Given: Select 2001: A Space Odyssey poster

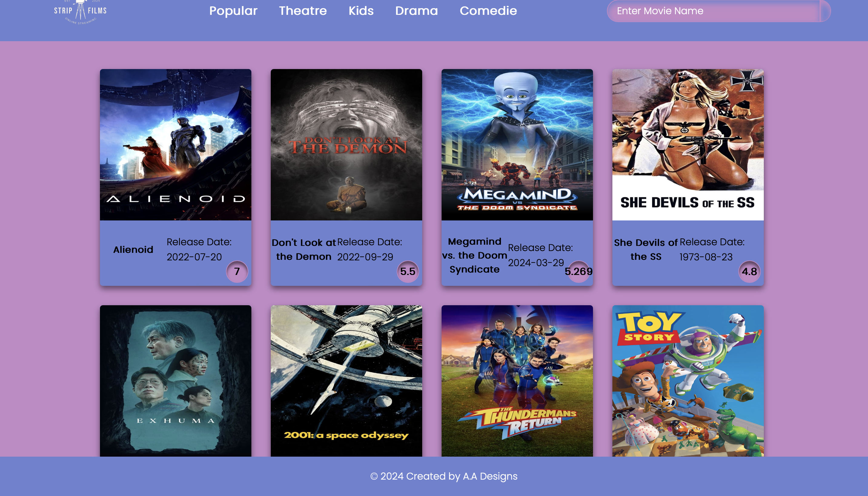Looking at the screenshot, I should 346,381.
